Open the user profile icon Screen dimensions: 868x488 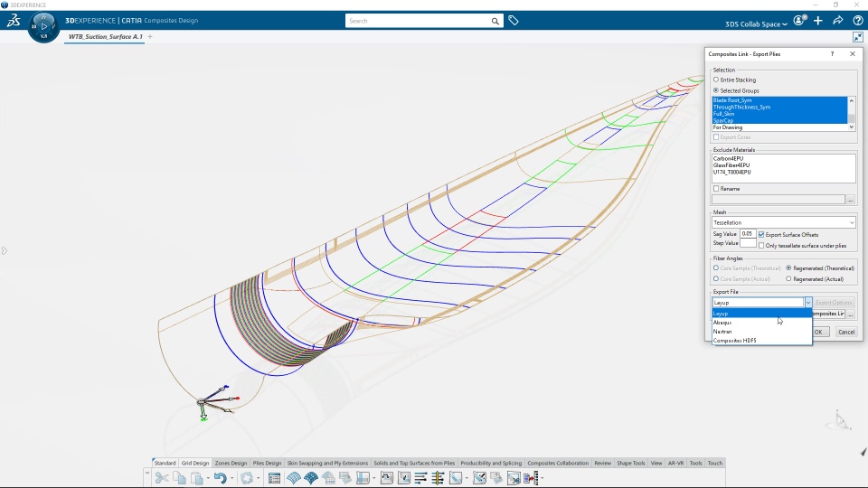point(798,21)
